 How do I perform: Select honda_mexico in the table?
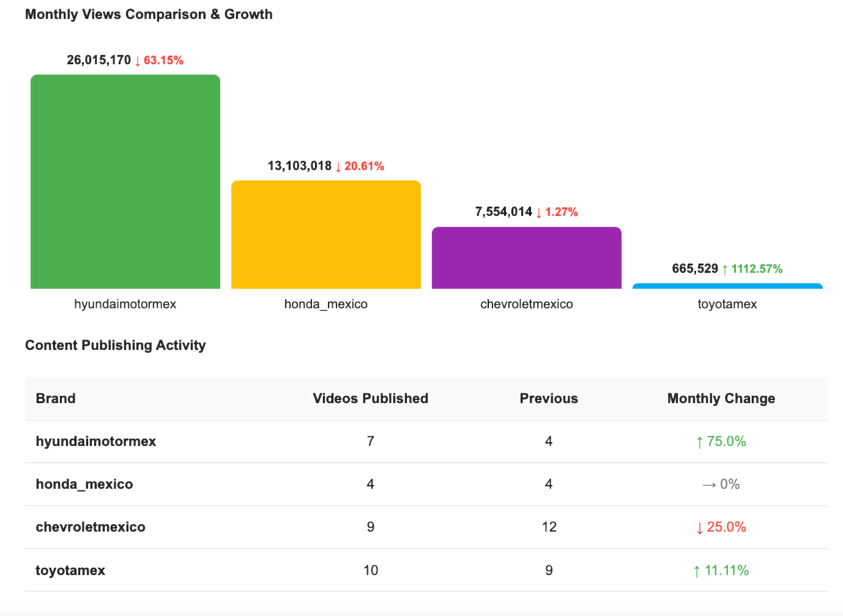click(84, 484)
